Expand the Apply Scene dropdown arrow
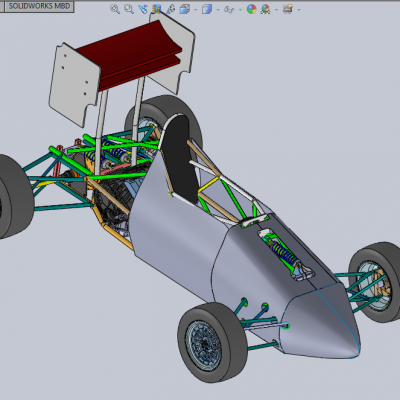400x400 pixels. coord(276,10)
